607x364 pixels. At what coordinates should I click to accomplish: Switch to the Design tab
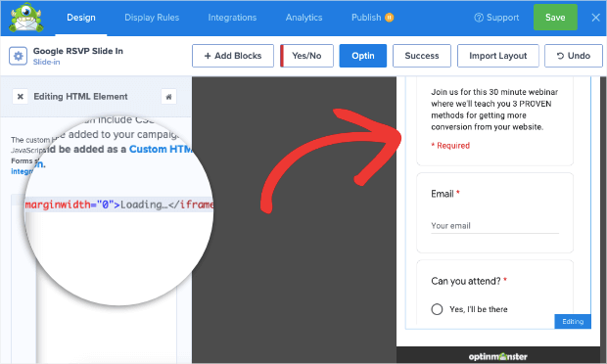(x=81, y=18)
